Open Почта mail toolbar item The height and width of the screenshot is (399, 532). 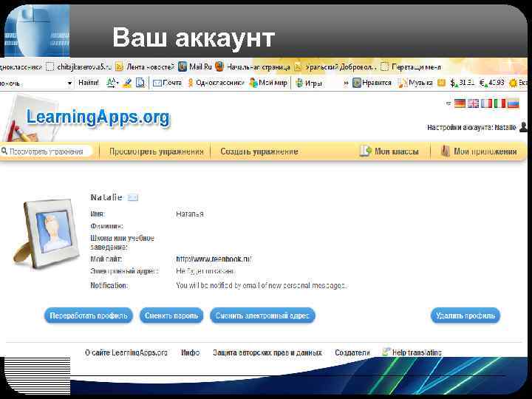pos(167,83)
